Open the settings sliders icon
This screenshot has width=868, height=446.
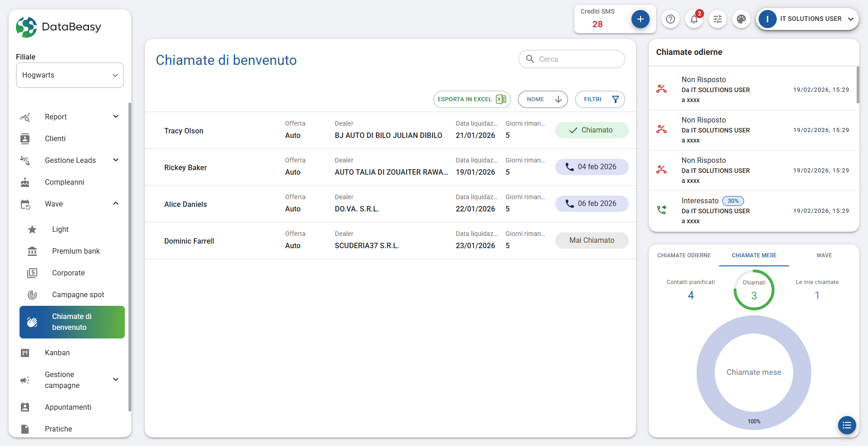(x=717, y=19)
